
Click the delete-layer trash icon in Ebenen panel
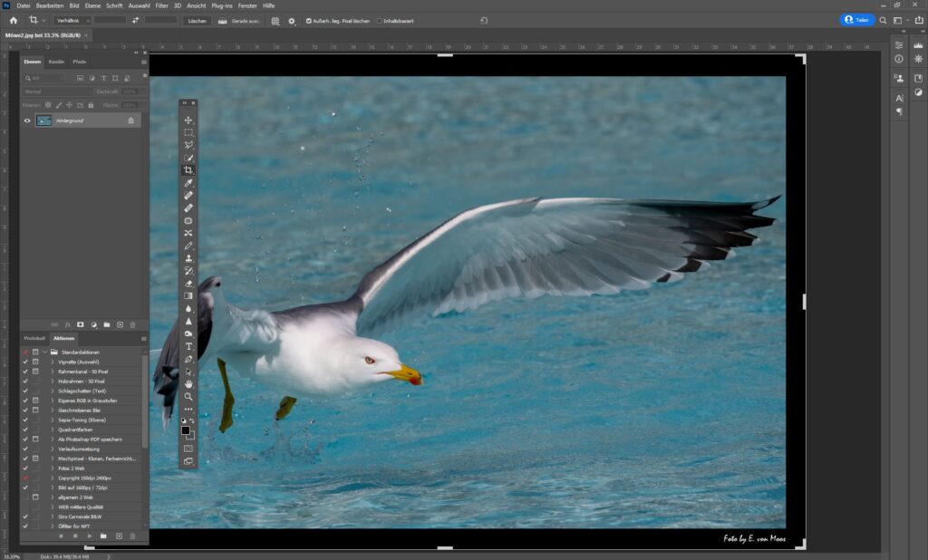tap(133, 324)
